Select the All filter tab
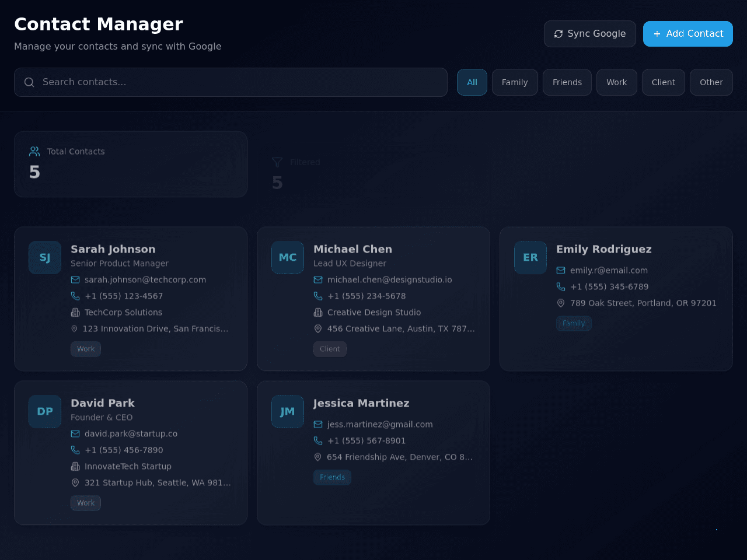Viewport: 747px width, 560px height. point(472,82)
